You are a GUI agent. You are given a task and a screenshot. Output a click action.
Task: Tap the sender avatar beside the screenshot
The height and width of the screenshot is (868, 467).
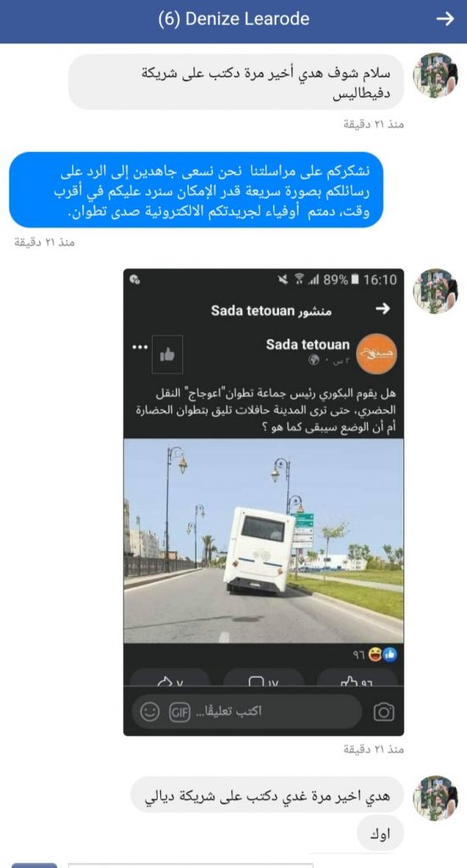[x=436, y=292]
